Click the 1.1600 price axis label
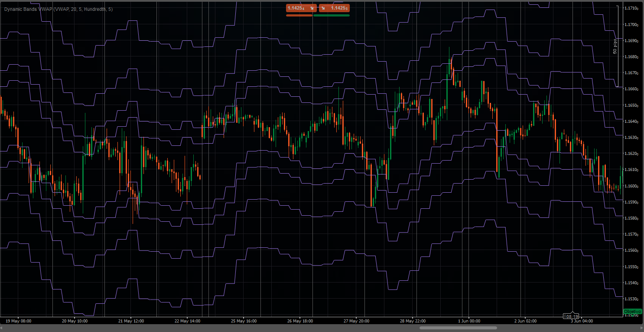The image size is (644, 332). click(631, 186)
